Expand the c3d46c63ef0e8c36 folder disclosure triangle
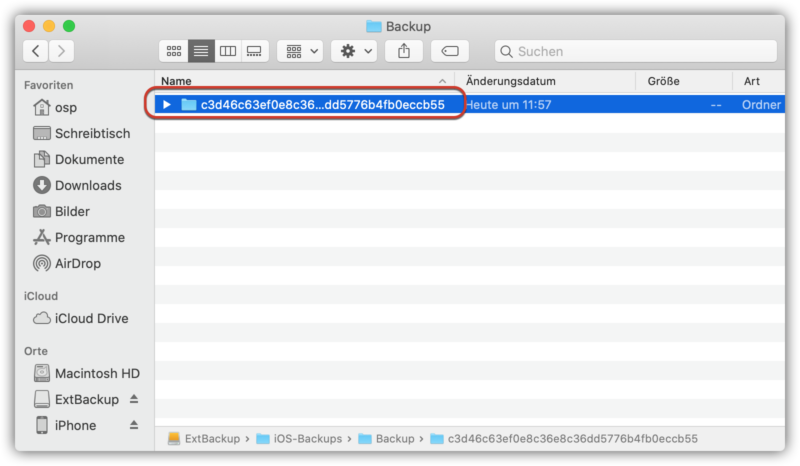The width and height of the screenshot is (800, 466). [167, 105]
